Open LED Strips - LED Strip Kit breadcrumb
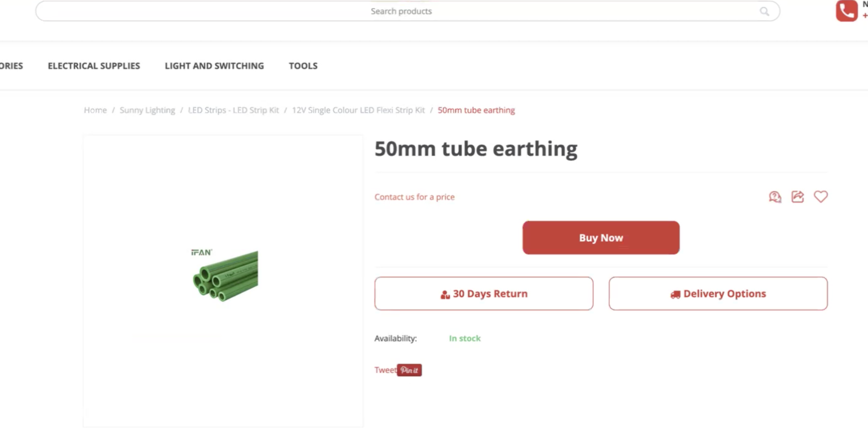Image resolution: width=868 pixels, height=437 pixels. coord(234,110)
